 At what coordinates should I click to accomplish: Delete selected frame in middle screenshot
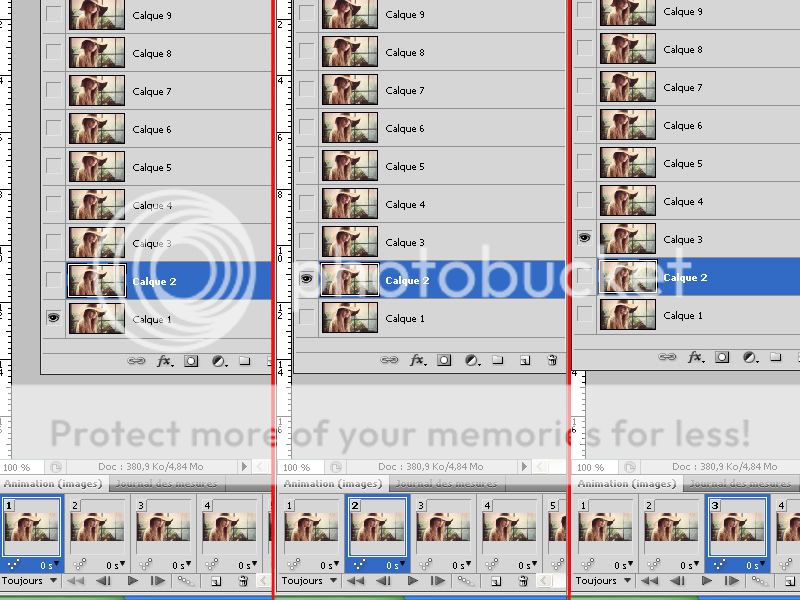coord(523,581)
